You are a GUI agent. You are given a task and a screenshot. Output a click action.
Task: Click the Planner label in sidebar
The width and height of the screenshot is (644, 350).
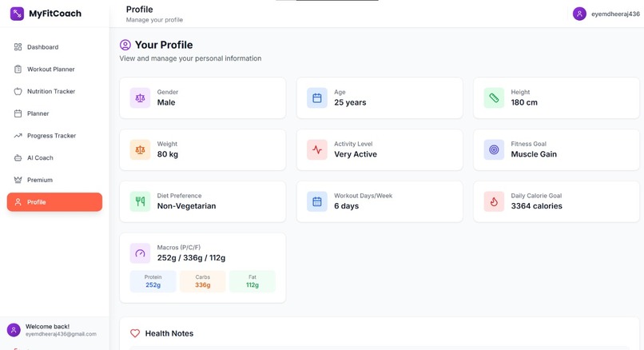[x=38, y=113]
